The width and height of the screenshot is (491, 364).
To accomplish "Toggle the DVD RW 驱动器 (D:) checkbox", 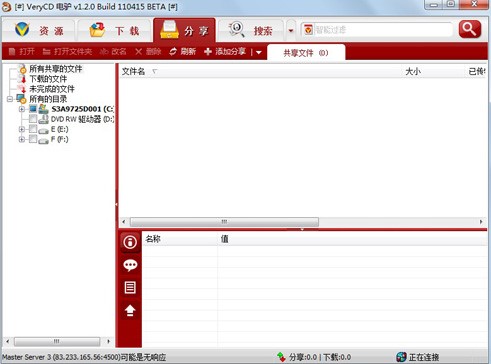I will coord(33,119).
